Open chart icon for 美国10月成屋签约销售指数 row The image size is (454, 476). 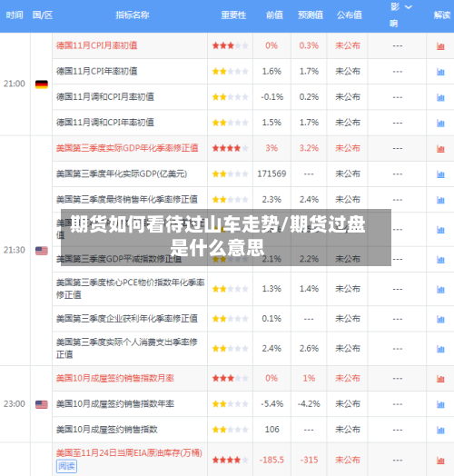440,430
